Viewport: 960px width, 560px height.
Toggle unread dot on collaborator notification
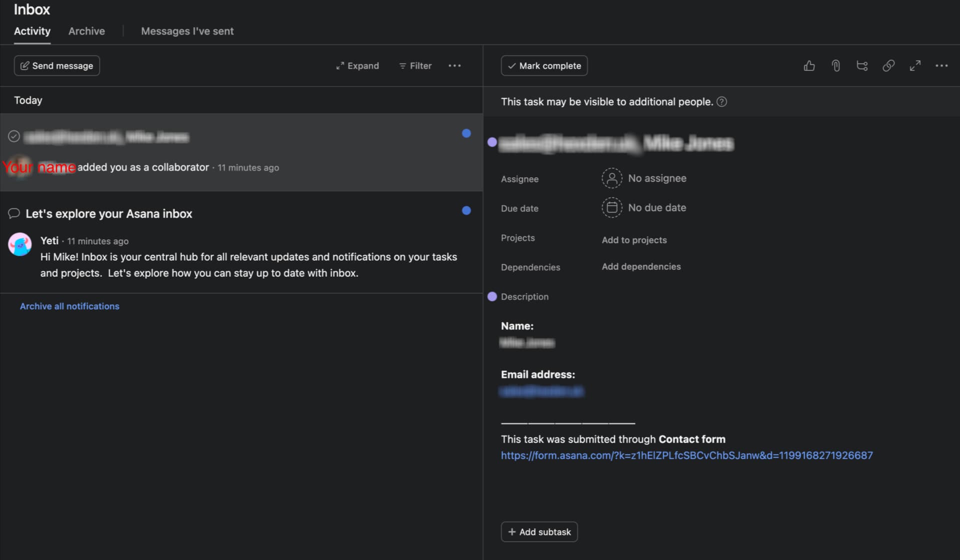coord(466,133)
